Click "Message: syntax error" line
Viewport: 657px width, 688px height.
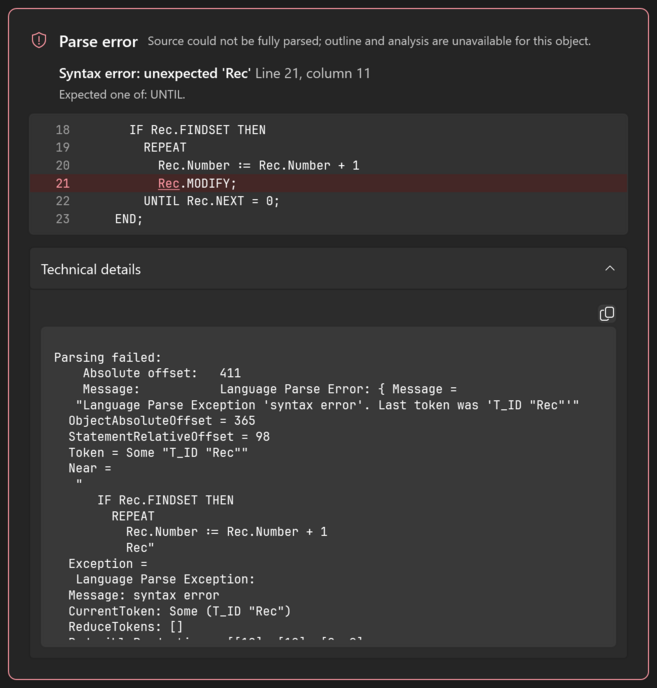tap(144, 595)
